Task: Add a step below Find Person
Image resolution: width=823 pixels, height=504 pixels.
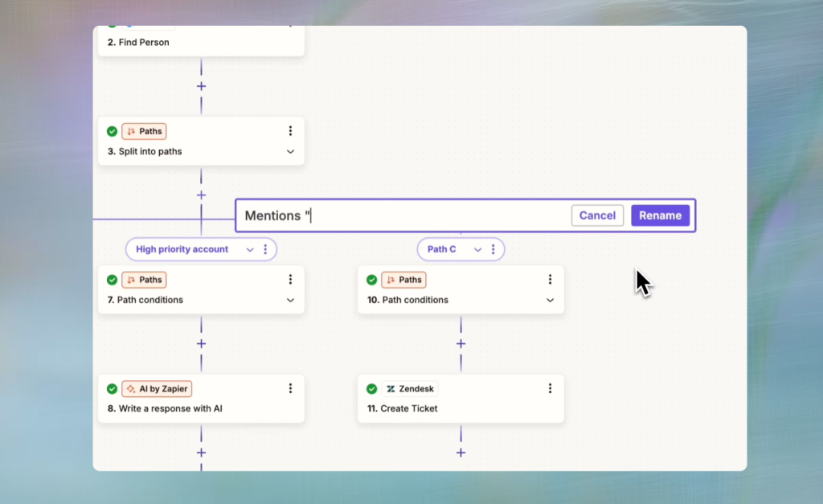Action: (x=201, y=86)
